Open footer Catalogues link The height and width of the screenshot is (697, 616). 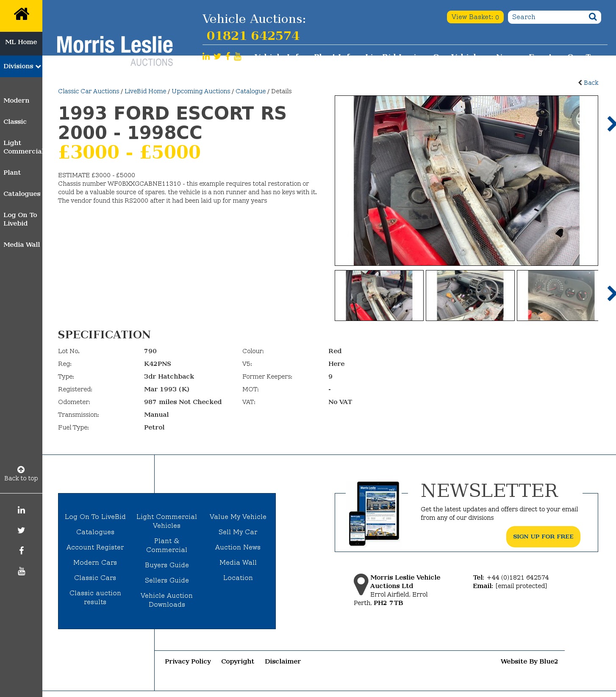click(x=95, y=532)
